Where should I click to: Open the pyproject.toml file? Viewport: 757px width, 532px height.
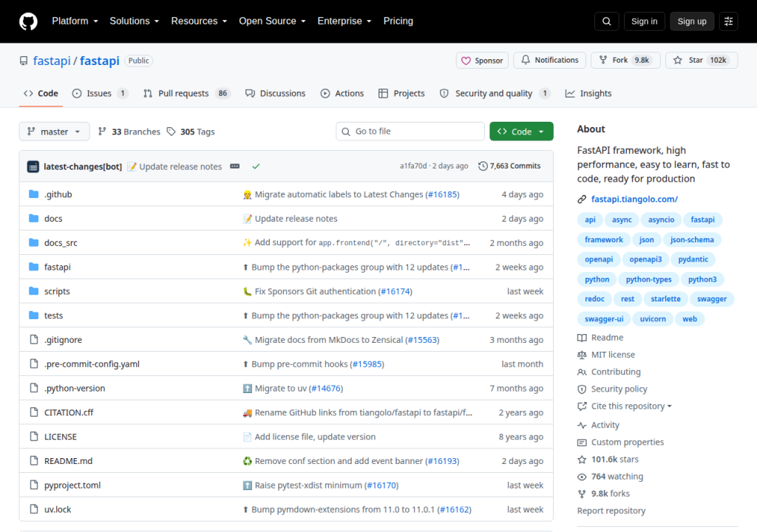[72, 485]
